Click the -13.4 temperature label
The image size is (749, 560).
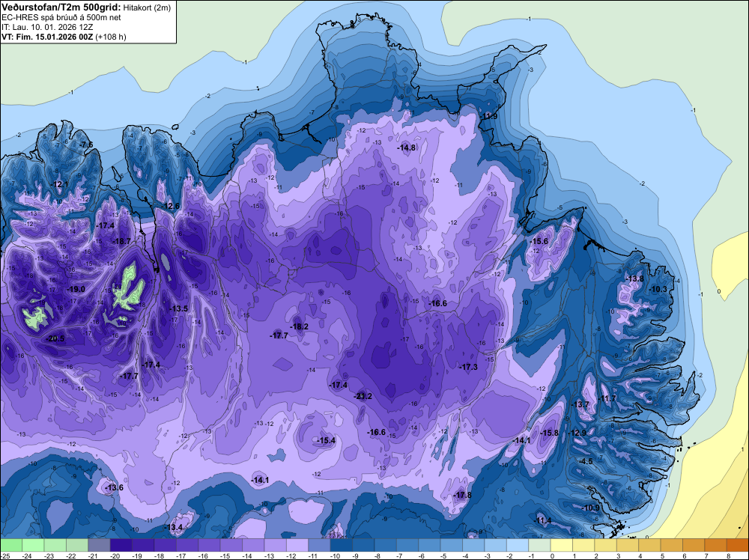pos(174,528)
